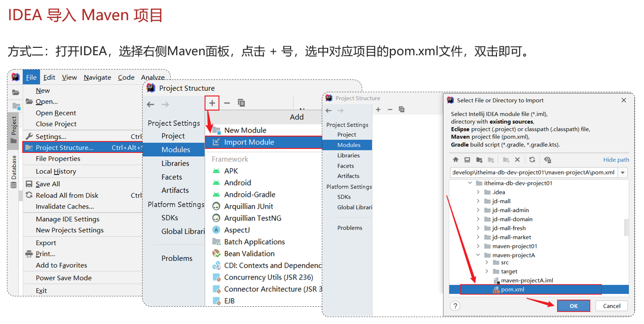Open the Database tool window tab
The image size is (644, 324).
(14, 171)
